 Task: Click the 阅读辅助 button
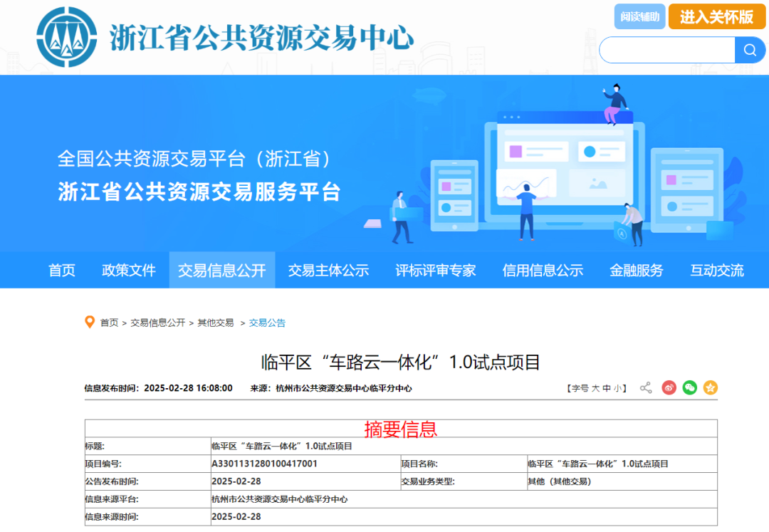[639, 16]
